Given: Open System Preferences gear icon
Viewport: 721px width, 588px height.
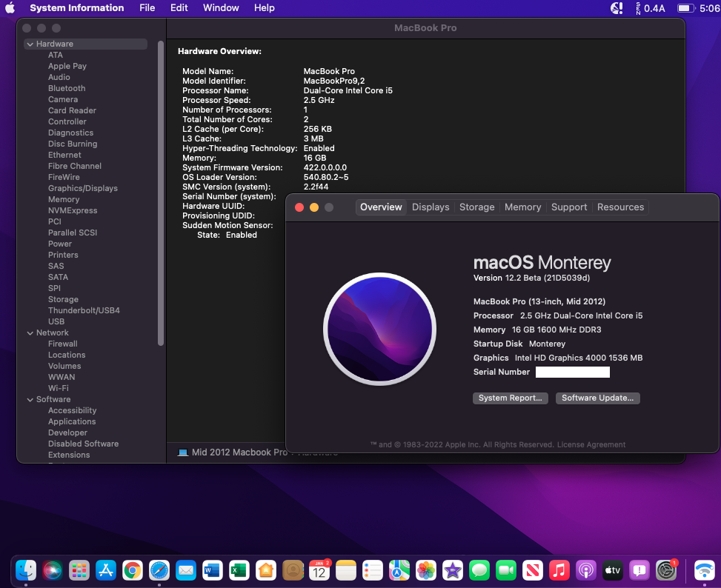Looking at the screenshot, I should tap(666, 570).
